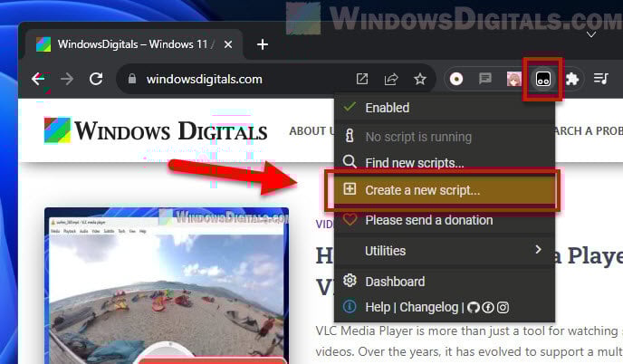Open Tampermonkey's Facebook icon link
The image size is (623, 364).
tap(488, 307)
